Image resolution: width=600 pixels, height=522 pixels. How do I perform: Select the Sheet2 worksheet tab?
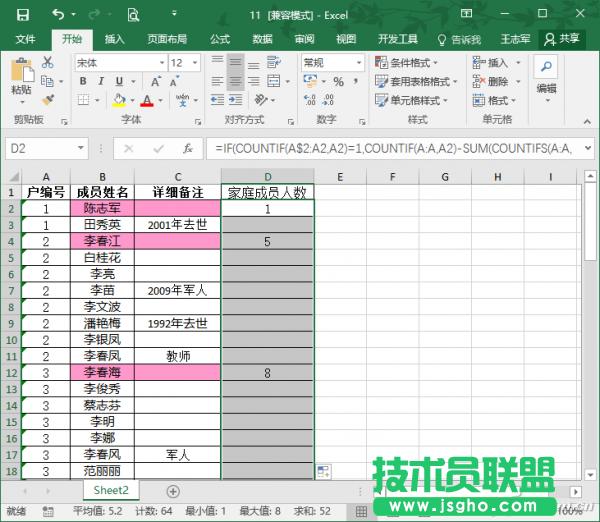pyautogui.click(x=111, y=490)
